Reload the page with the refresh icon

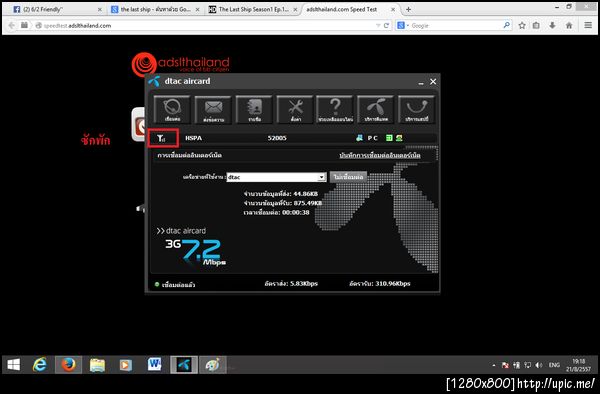coord(386,26)
